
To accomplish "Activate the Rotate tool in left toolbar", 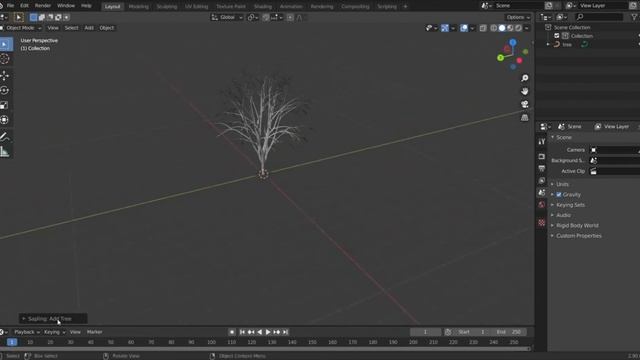I will pos(5,90).
